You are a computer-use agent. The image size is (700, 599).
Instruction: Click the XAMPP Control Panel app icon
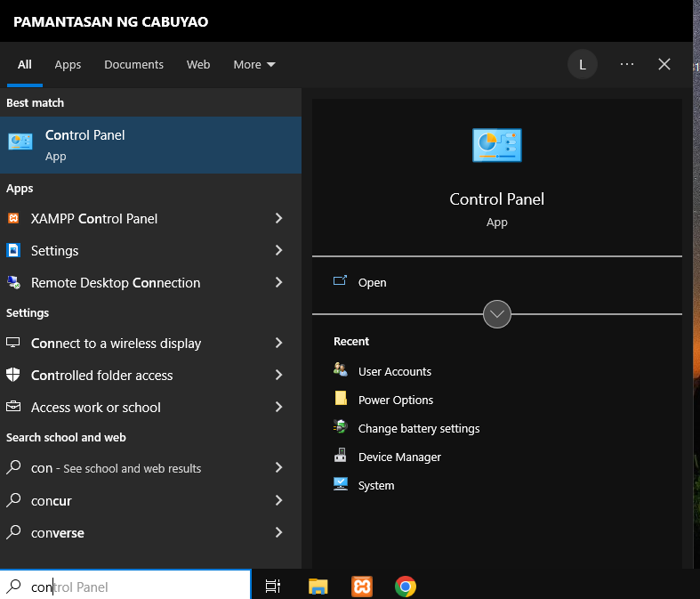13,218
